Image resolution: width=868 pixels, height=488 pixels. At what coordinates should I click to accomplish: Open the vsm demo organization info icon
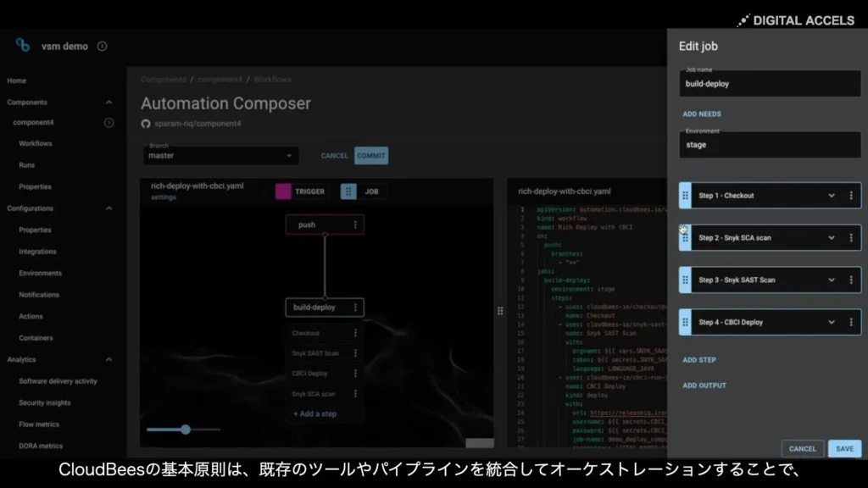102,47
